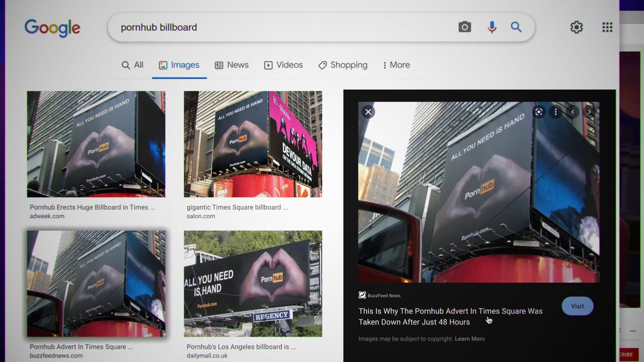Open the salon.com billboard thumbnail
644x362 pixels.
tap(253, 144)
